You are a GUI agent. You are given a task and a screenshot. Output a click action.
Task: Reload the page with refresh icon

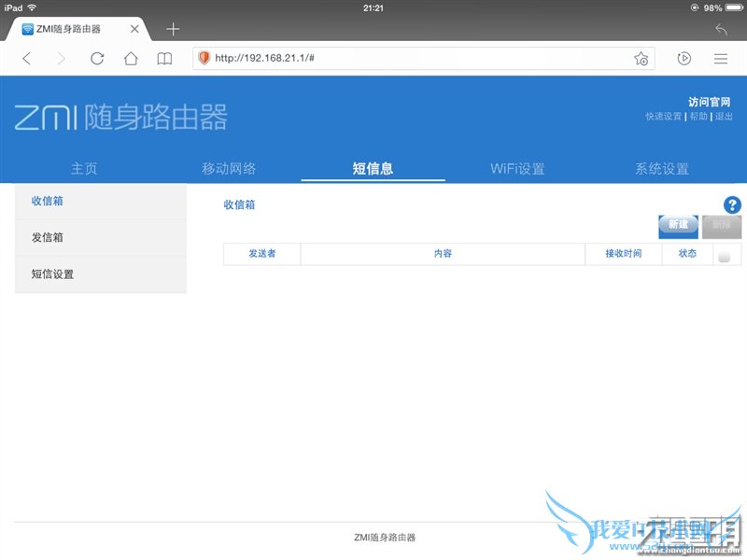(x=97, y=59)
